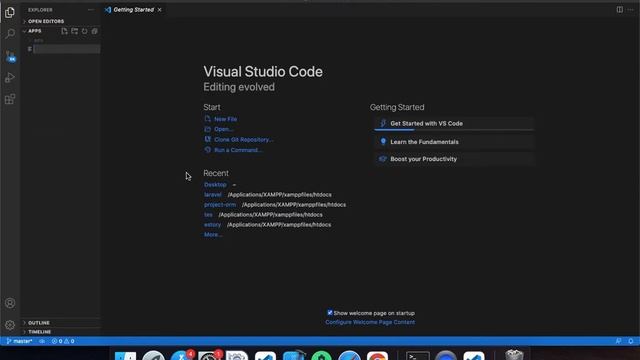
Task: Click the sync changes status icon
Action: click(42, 341)
